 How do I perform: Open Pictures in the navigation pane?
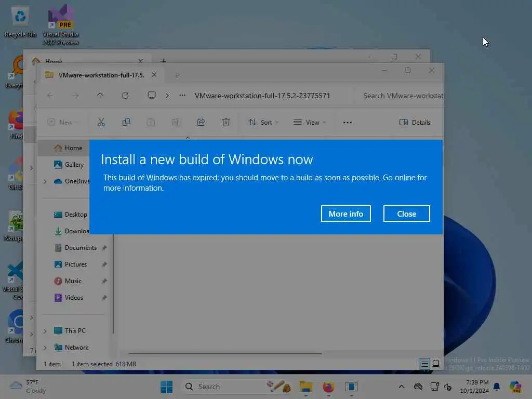pyautogui.click(x=71, y=264)
